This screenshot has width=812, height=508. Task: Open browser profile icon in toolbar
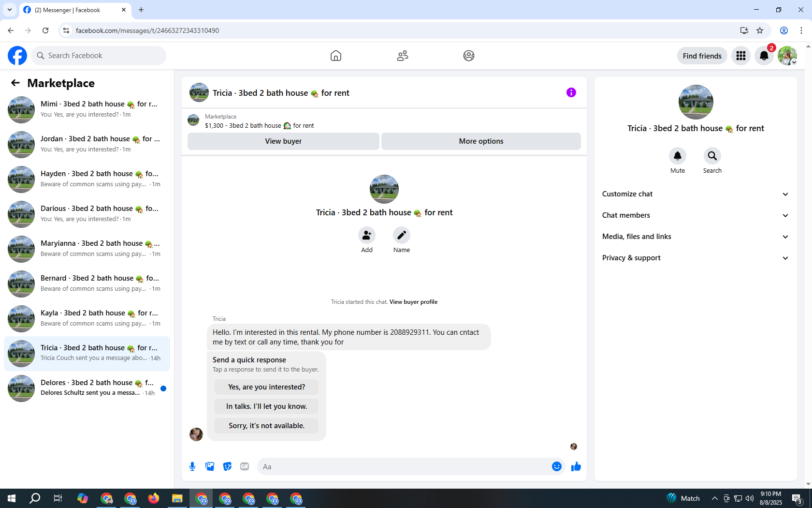tap(784, 30)
